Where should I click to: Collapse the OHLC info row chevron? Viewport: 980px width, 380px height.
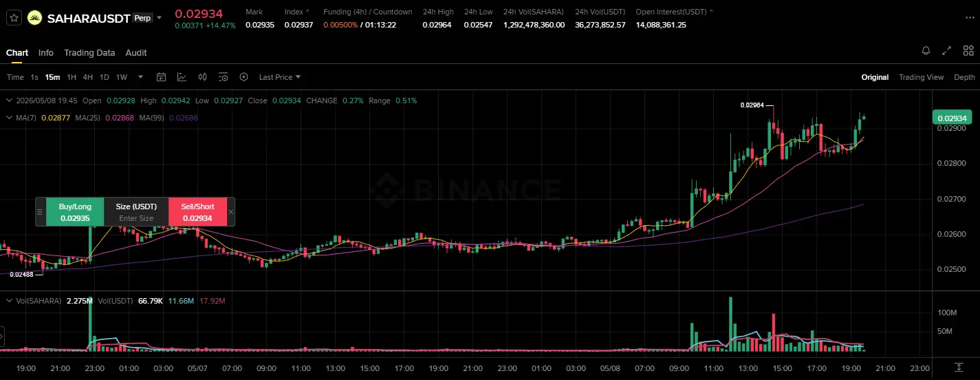(8, 101)
